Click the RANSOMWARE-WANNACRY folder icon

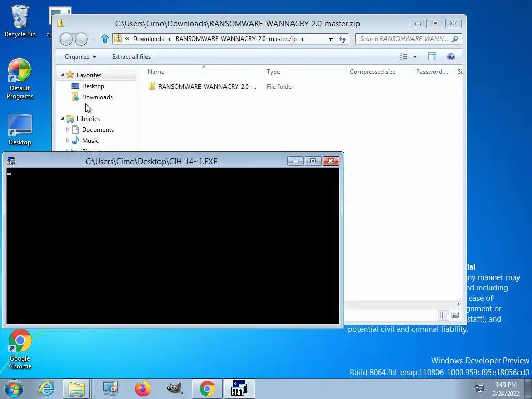[152, 87]
